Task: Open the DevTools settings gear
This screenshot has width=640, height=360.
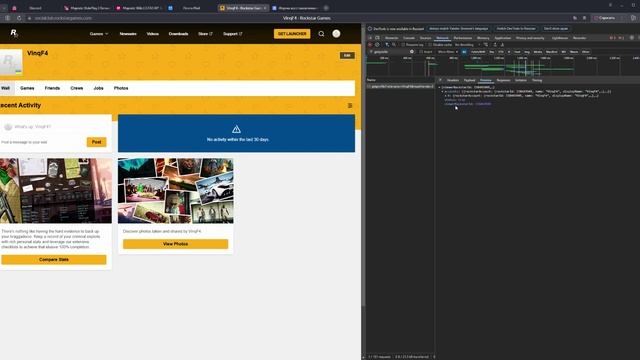Action: 631,38
